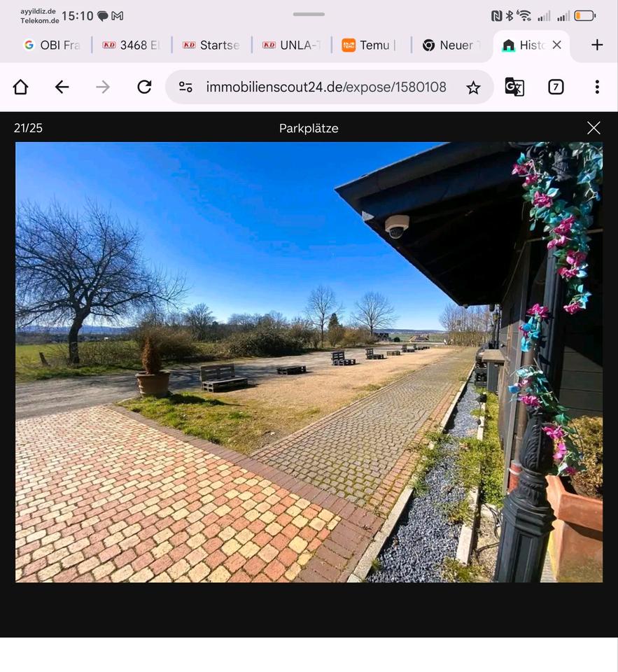Viewport: 618px width, 672px height.
Task: Switch to the UNLA tab
Action: pos(292,45)
